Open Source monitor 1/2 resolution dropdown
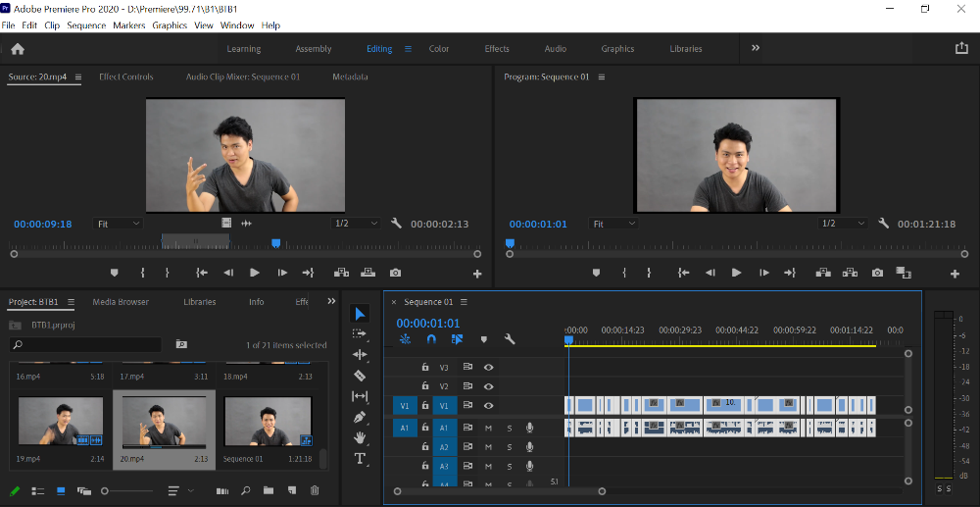 pos(356,224)
